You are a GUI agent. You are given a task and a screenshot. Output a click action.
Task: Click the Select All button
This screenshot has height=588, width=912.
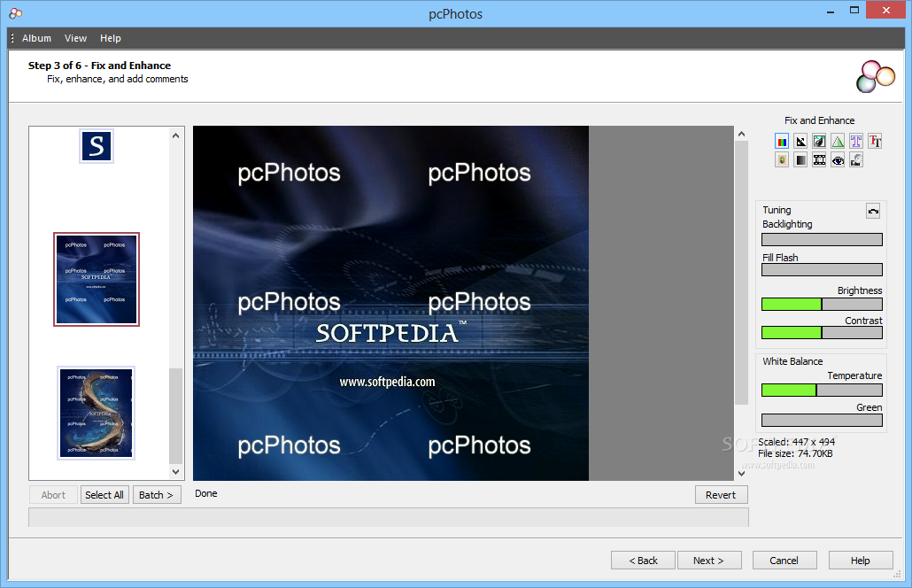[104, 495]
